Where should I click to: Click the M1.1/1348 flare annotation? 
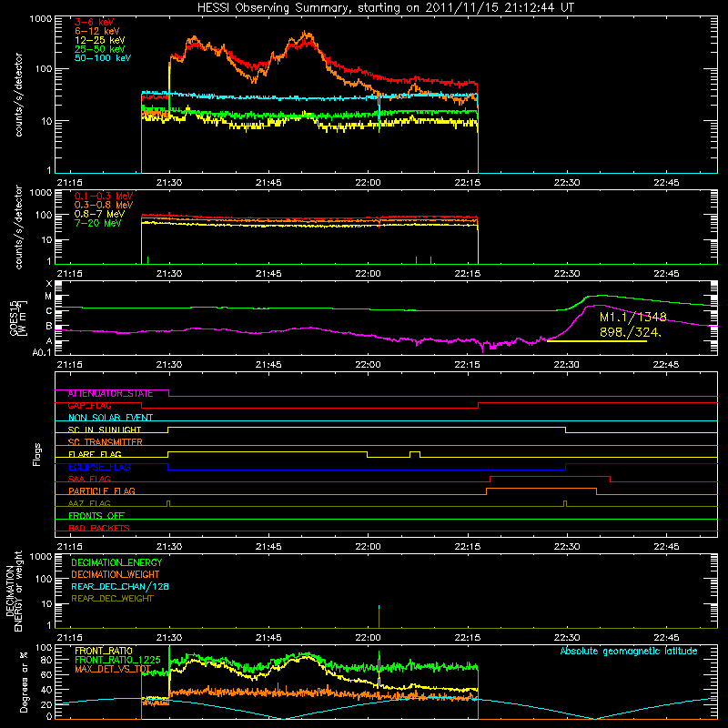point(632,317)
